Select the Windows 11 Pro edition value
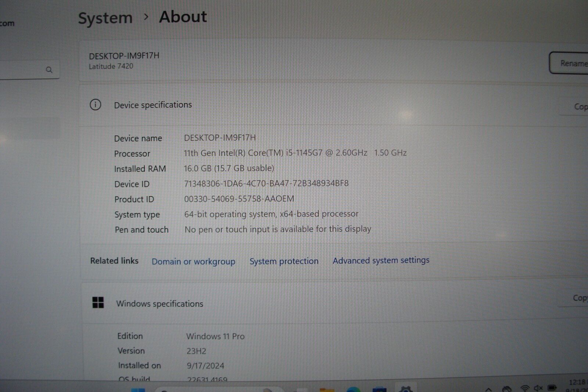The width and height of the screenshot is (588, 392). pyautogui.click(x=215, y=336)
